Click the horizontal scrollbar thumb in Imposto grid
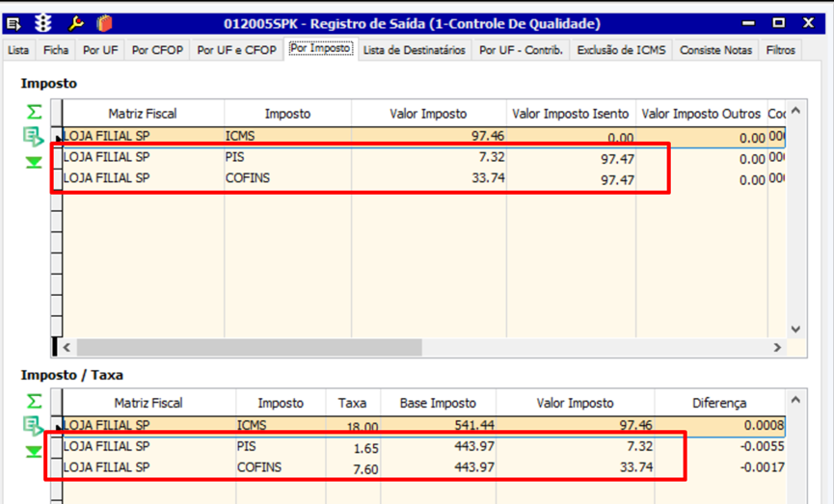Viewport: 834px width, 504px height. [x=249, y=347]
